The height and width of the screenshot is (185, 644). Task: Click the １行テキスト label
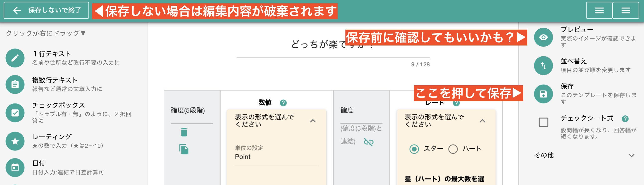[52, 54]
